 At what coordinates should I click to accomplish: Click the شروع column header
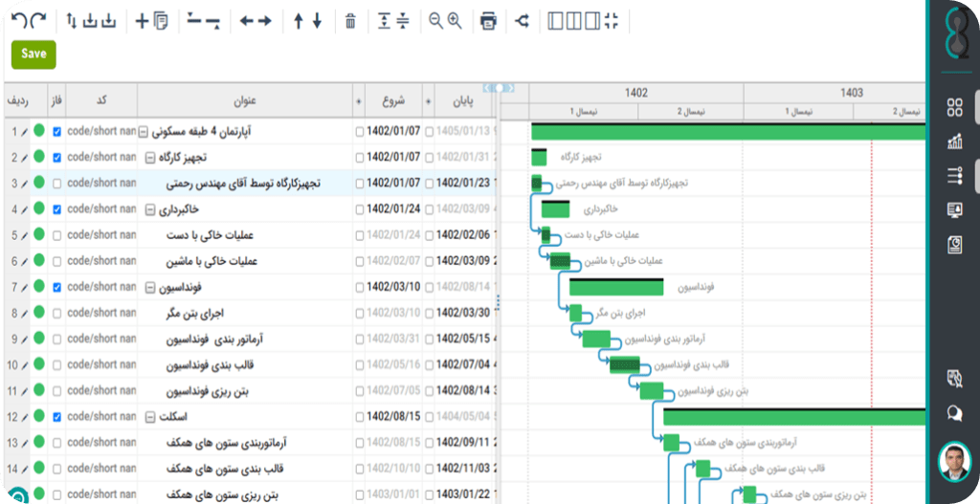pos(394,99)
